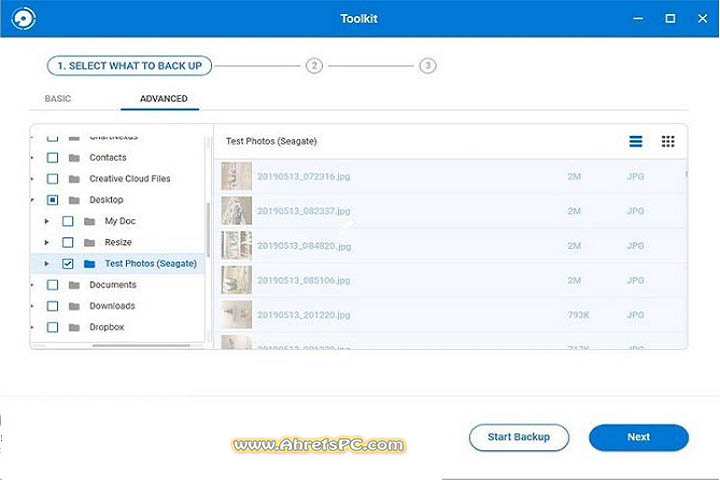Click the folder tree vertical scrollbar
Screen dimensions: 720x480
(208, 230)
